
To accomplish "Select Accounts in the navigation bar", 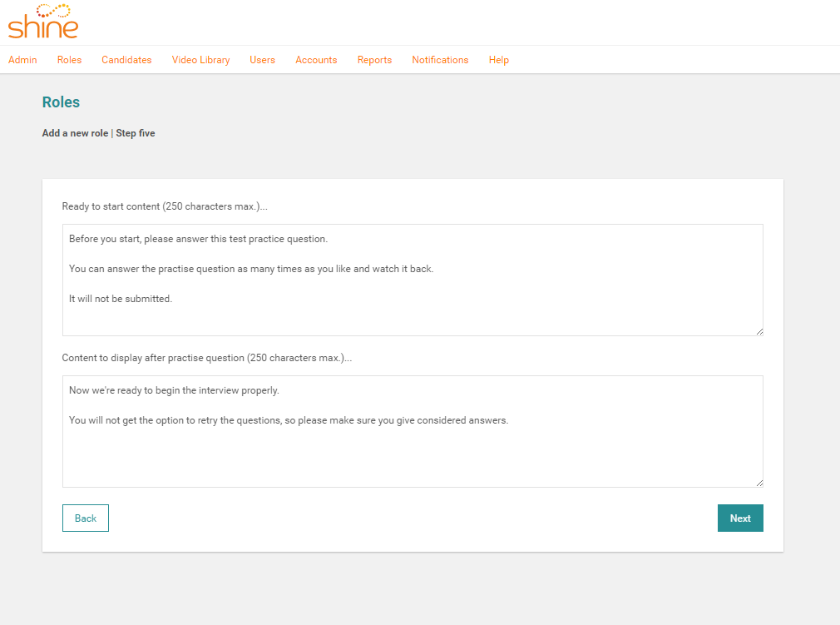I will click(316, 60).
